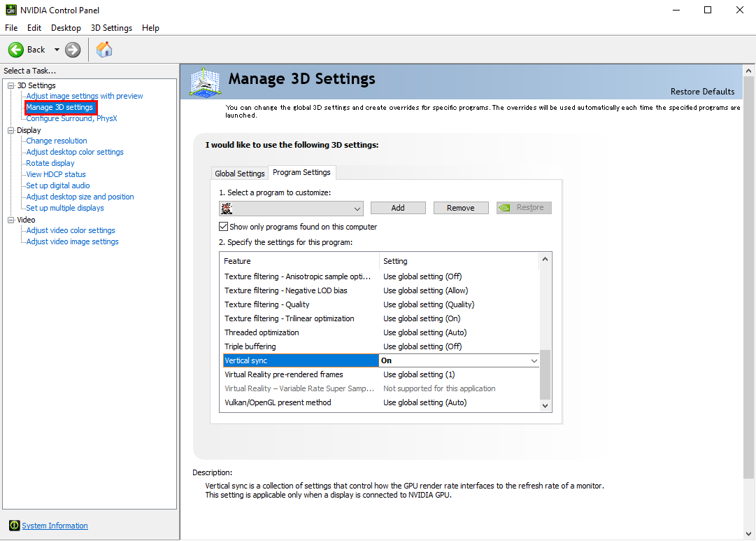Viewport: 756px width, 541px height.
Task: Click the Setting column header
Action: pos(459,261)
